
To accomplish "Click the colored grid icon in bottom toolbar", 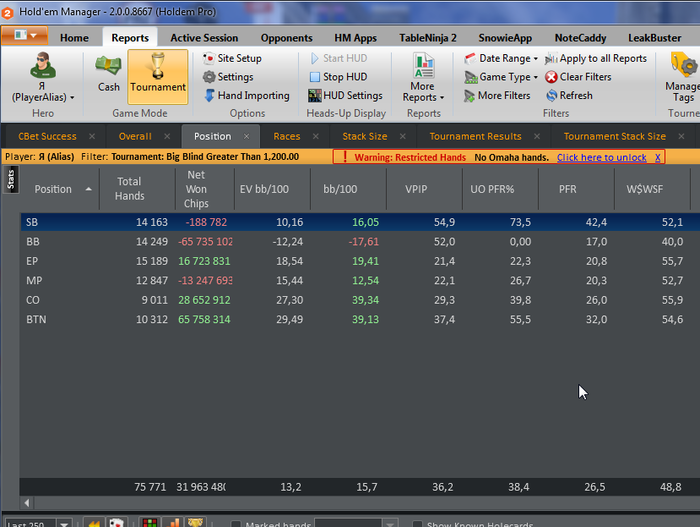I will coord(150,523).
